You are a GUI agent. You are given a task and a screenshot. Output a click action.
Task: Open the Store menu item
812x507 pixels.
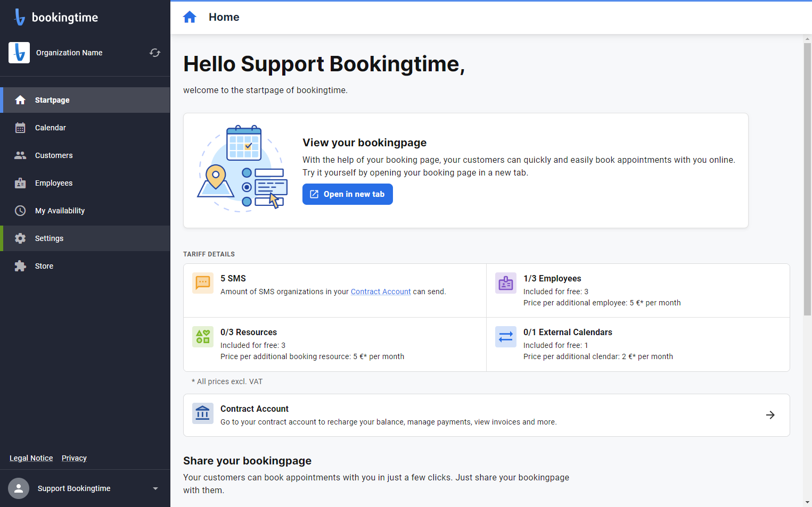[x=85, y=266]
